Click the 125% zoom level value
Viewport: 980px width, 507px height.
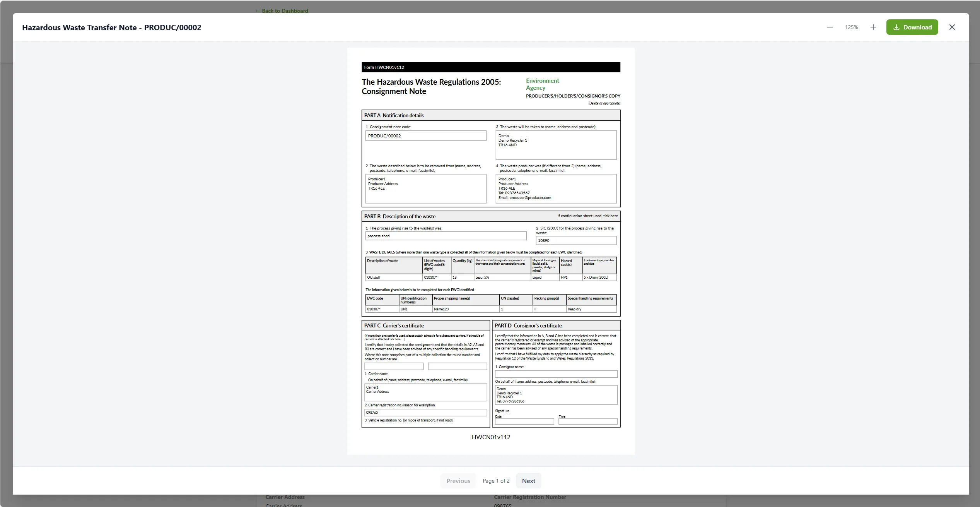tap(851, 27)
